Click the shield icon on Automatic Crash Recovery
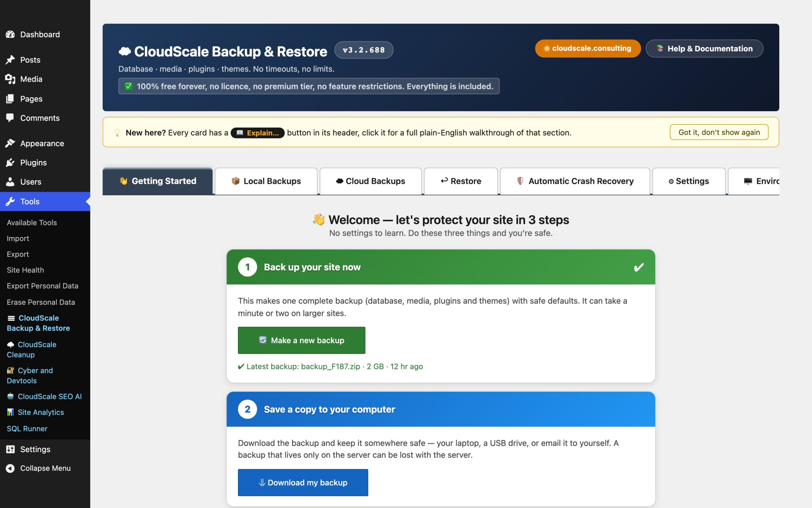This screenshot has width=812, height=508. pos(520,181)
